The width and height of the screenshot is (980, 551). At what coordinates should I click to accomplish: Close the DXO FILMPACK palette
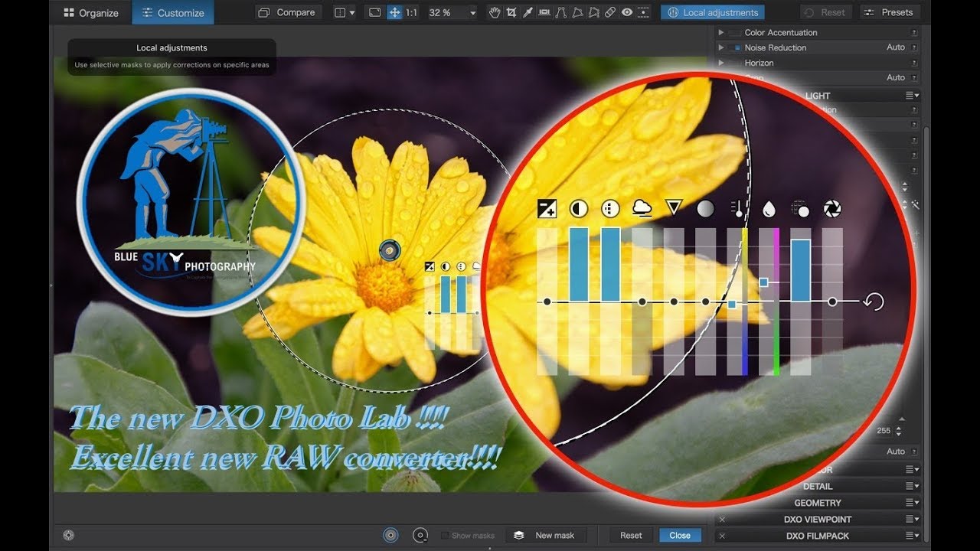point(722,536)
